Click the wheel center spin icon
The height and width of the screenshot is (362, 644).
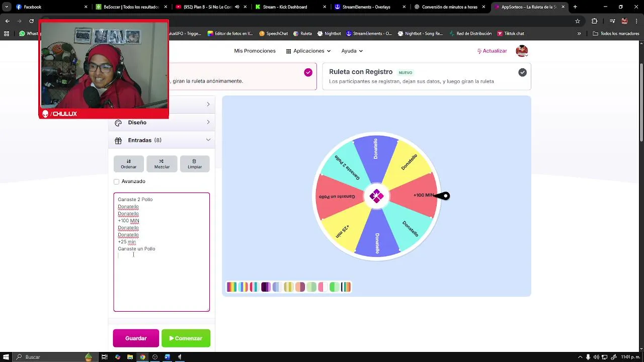tap(376, 196)
